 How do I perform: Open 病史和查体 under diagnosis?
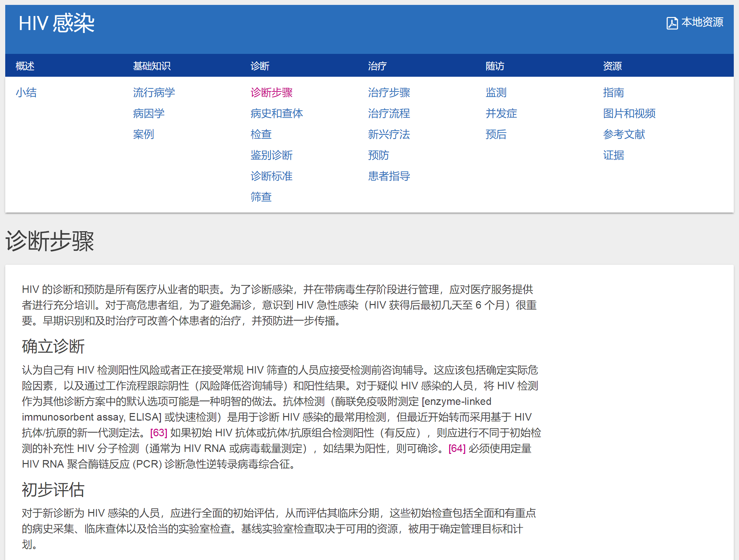pyautogui.click(x=276, y=114)
